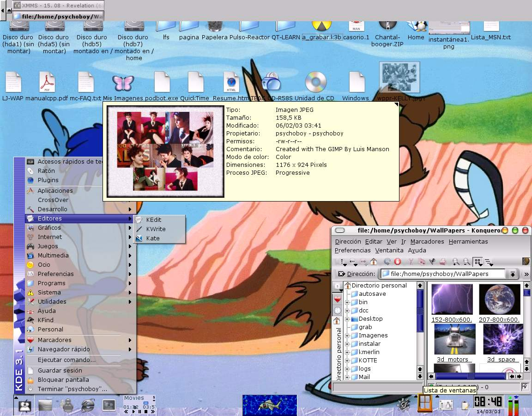Expand the instalar folder node
This screenshot has width=532, height=416.
pos(347,344)
